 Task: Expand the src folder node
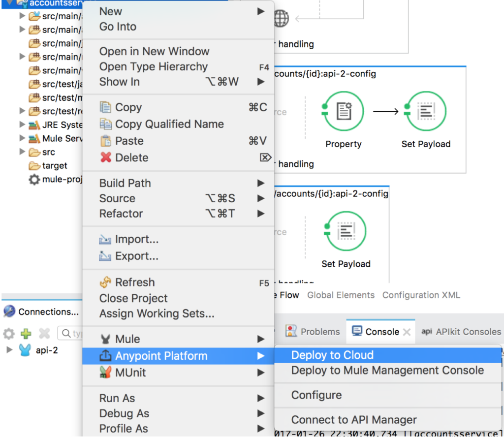click(x=22, y=152)
